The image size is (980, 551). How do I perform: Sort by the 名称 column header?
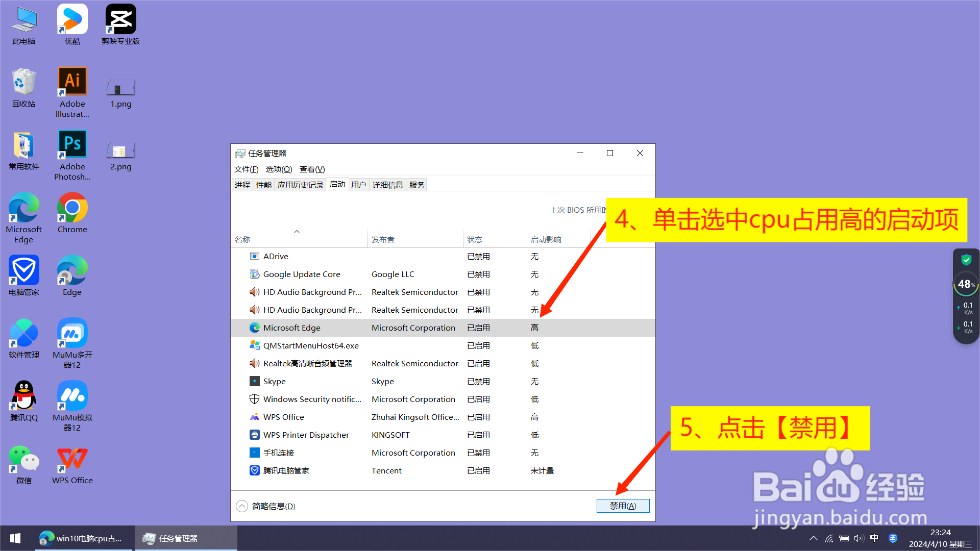(299, 239)
